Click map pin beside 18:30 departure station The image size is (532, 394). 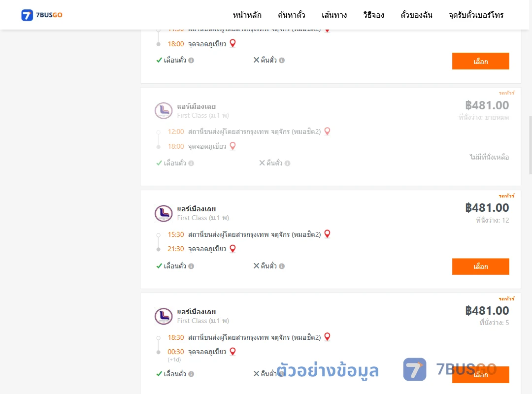point(328,337)
